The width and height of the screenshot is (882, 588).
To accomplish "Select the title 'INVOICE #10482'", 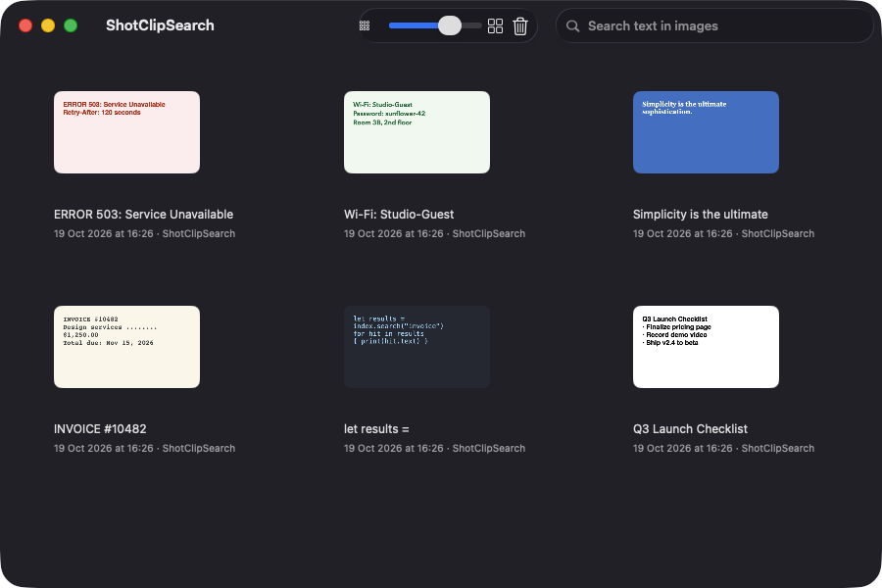I will click(x=100, y=429).
